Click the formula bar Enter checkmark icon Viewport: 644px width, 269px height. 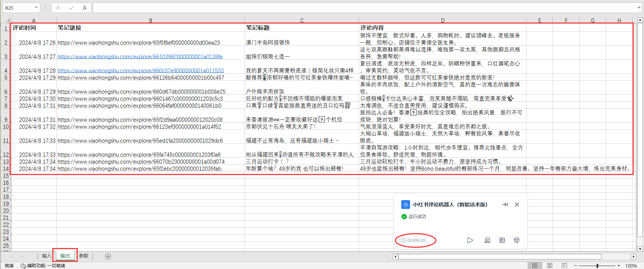(71, 8)
